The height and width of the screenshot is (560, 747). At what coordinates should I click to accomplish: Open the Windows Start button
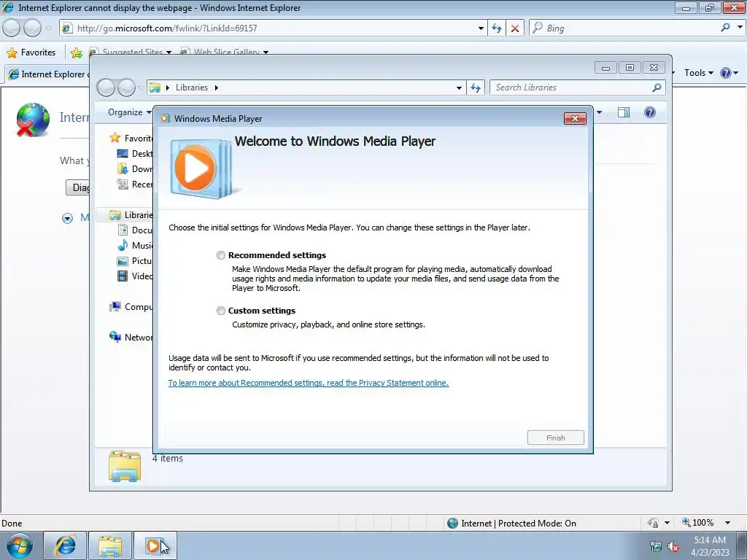pos(19,545)
